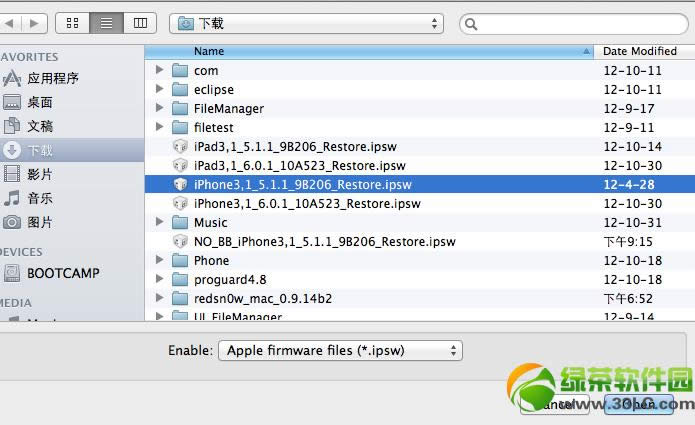Open 影片 in the sidebar
695x425 pixels.
[x=40, y=174]
